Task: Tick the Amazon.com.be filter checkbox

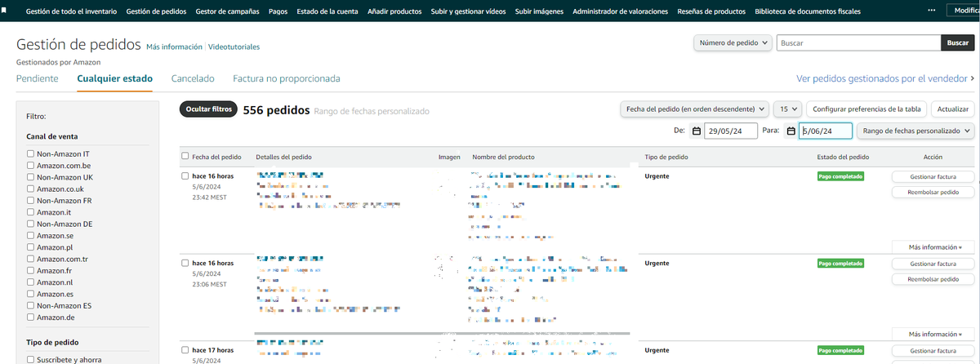Action: 30,165
